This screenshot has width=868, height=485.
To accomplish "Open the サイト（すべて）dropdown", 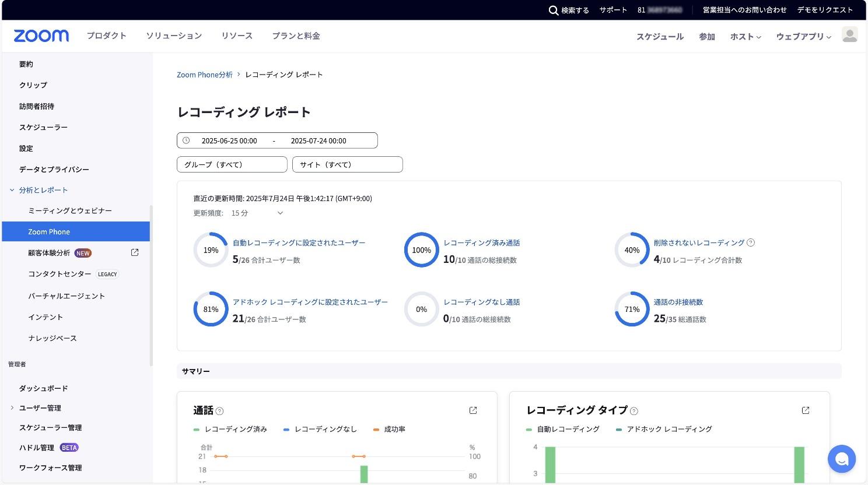I will pos(348,164).
